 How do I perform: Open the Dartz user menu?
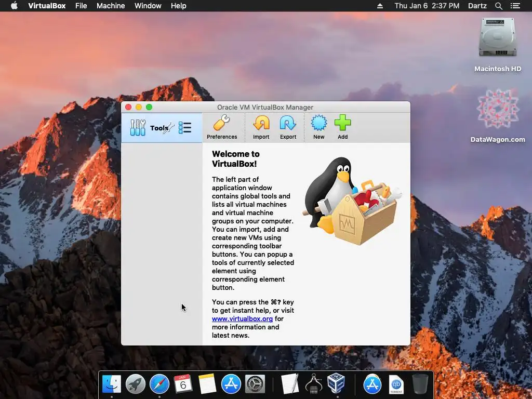coord(477,6)
